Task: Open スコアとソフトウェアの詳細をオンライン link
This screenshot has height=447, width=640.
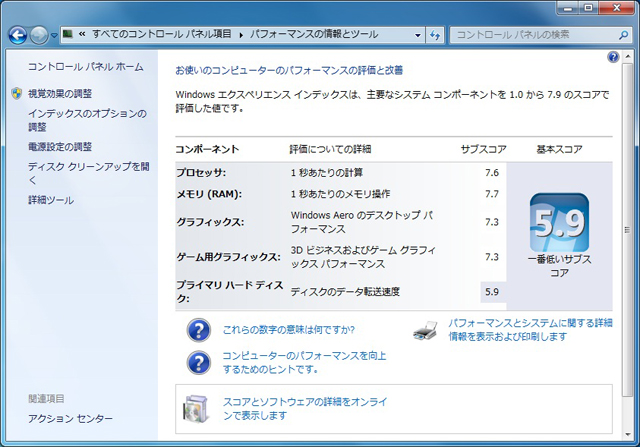Action: tap(304, 409)
